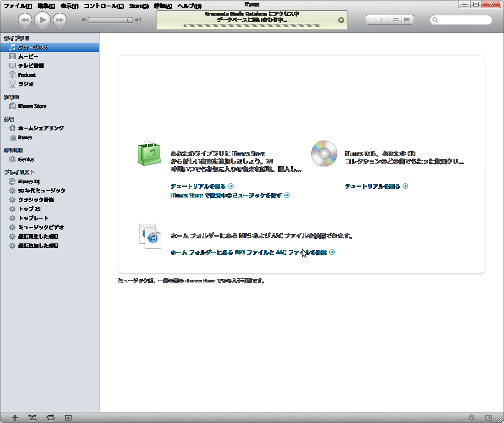The width and height of the screenshot is (504, 423).
Task: Open the コントロール(C) menu
Action: 104,6
